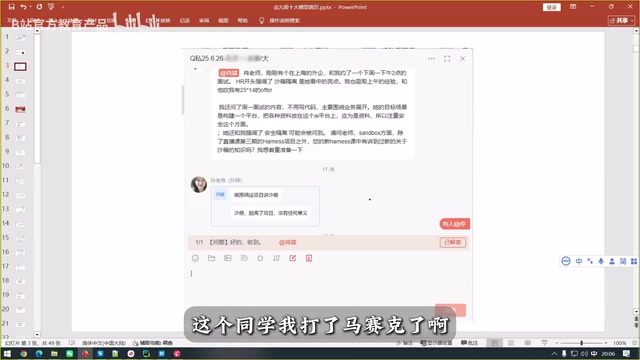This screenshot has width=640, height=360.
Task: Click the icon right of the star in chat toolbar
Action: 276,258
